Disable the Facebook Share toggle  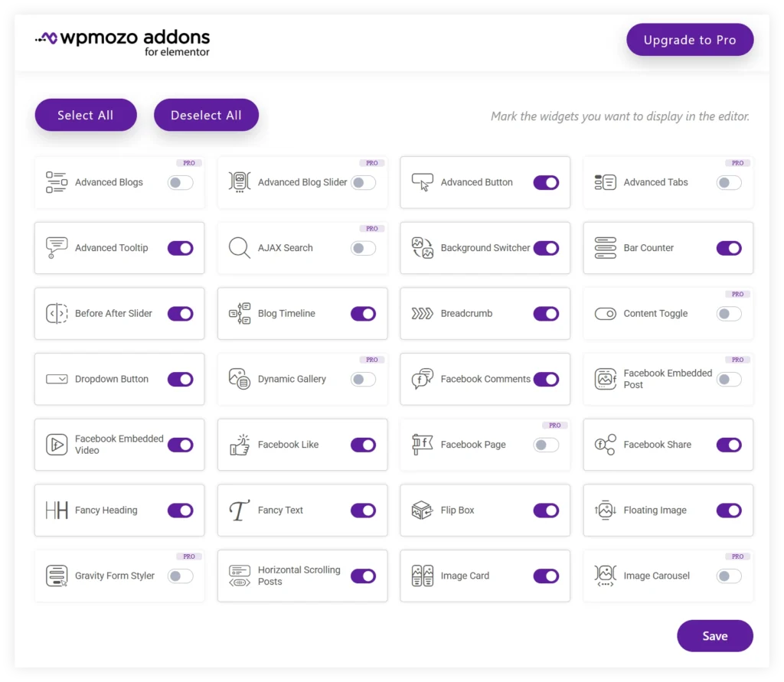pyautogui.click(x=729, y=445)
